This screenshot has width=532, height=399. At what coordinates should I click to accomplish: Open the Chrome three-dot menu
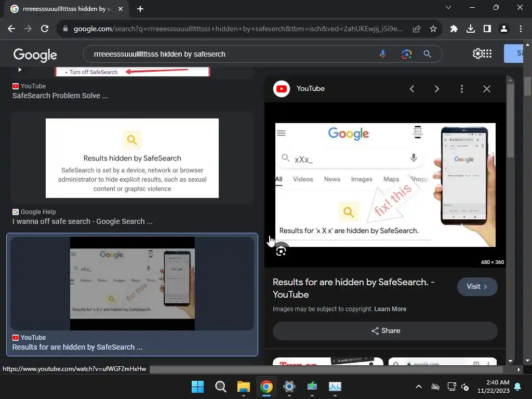(521, 29)
